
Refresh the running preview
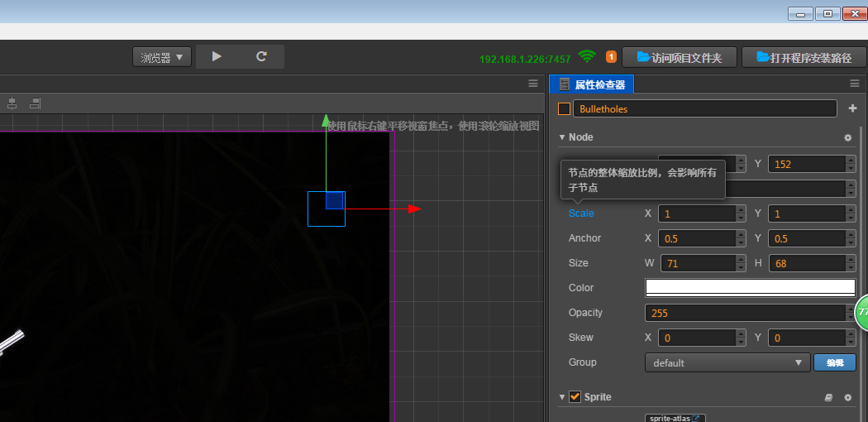[262, 56]
